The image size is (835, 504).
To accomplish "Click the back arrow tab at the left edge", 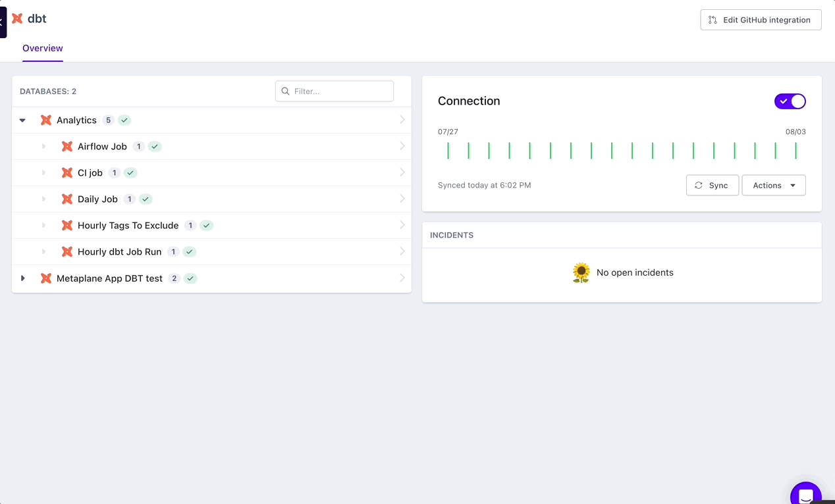I will coord(3,22).
